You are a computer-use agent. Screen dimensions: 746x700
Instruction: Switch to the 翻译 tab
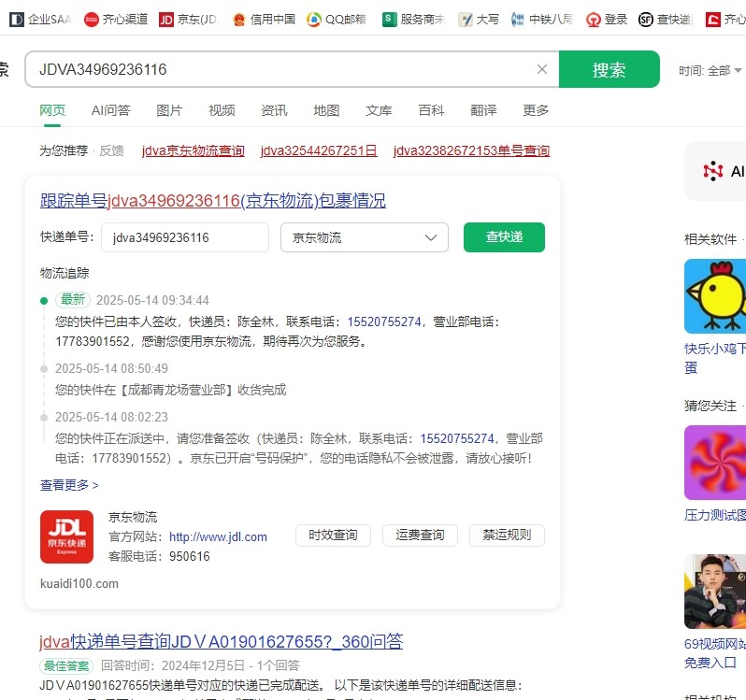pyautogui.click(x=483, y=110)
